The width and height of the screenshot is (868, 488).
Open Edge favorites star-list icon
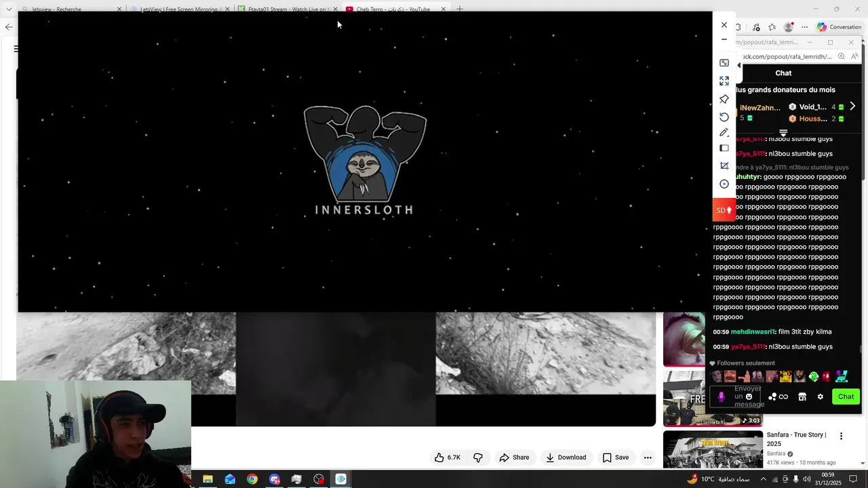(772, 27)
